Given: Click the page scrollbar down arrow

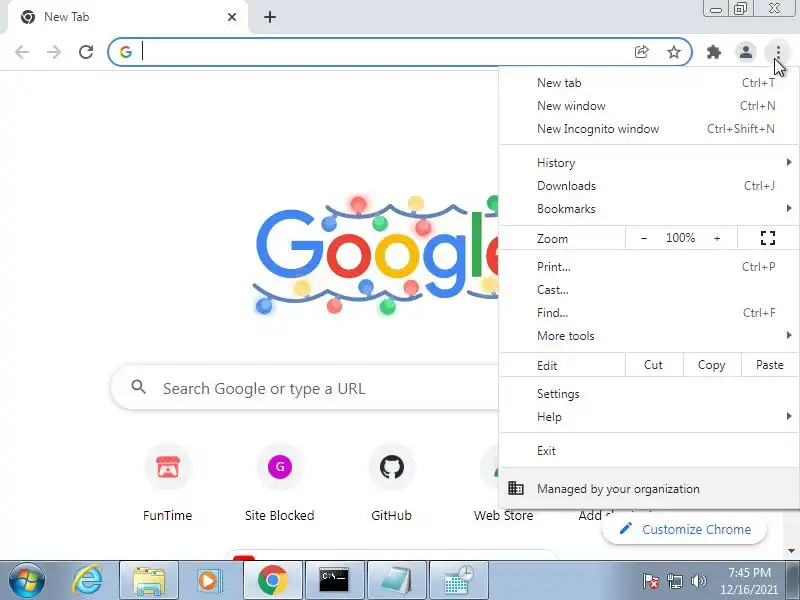Looking at the screenshot, I should pos(791,551).
